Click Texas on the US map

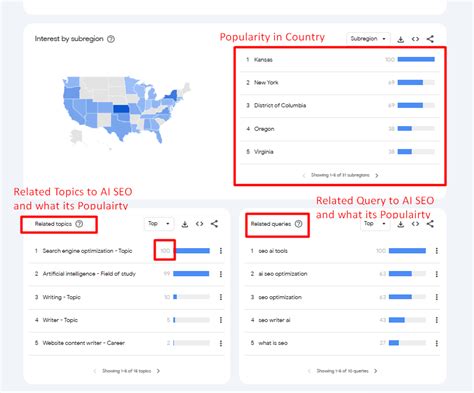click(120, 129)
